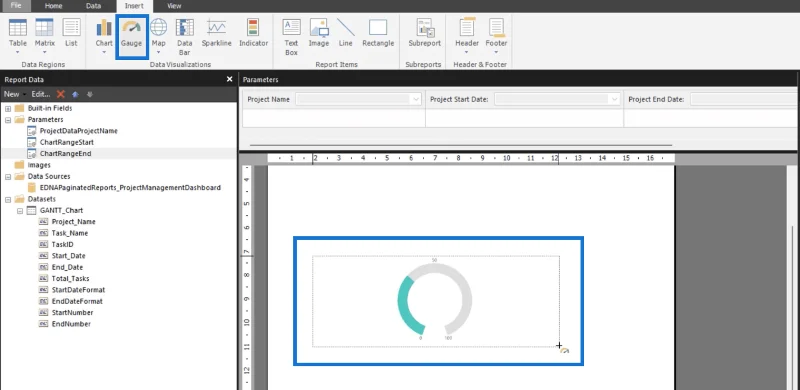Select the Images folder
The width and height of the screenshot is (800, 390).
39,165
